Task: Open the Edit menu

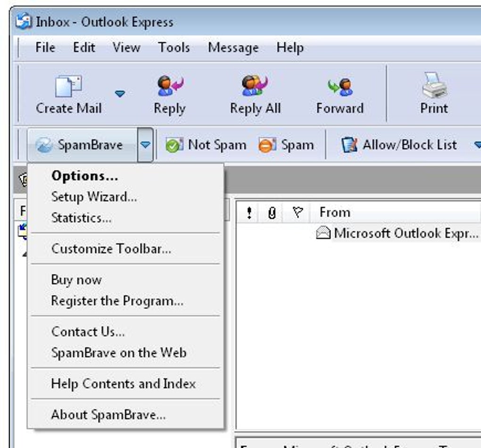Action: coord(84,48)
